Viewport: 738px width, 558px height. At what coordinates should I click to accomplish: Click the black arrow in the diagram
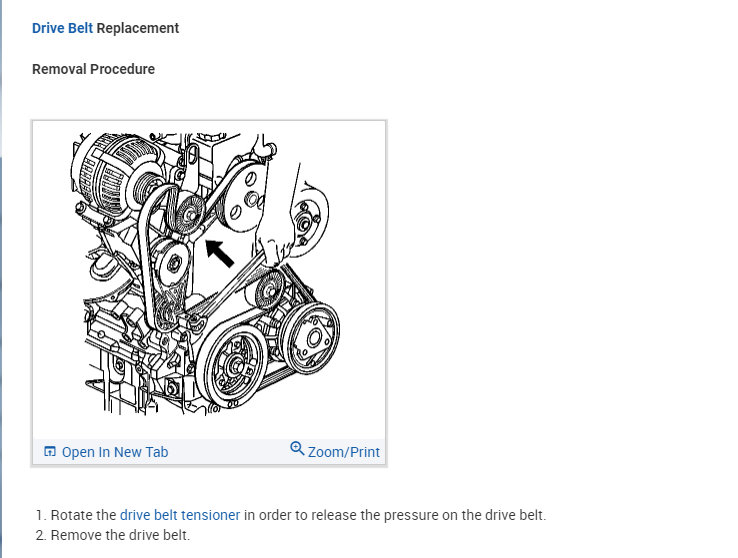220,253
